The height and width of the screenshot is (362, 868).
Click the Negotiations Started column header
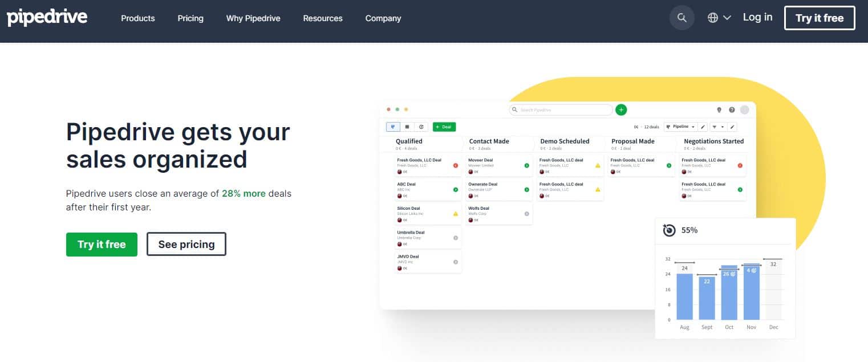coord(713,141)
